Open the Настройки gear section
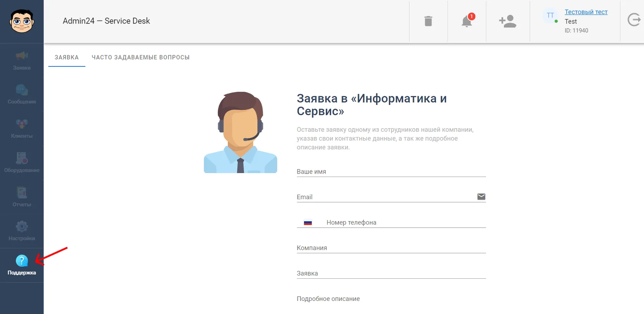Image resolution: width=644 pixels, height=314 pixels. tap(22, 231)
